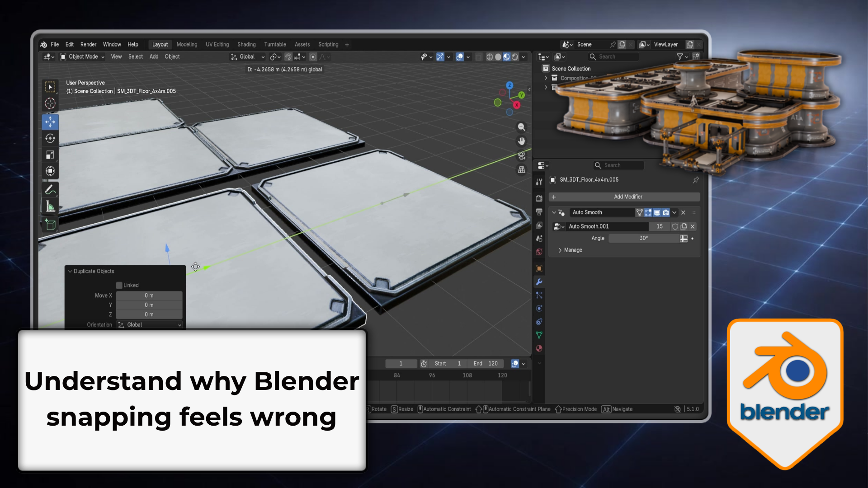Switch to the Modeling workspace tab

[187, 44]
